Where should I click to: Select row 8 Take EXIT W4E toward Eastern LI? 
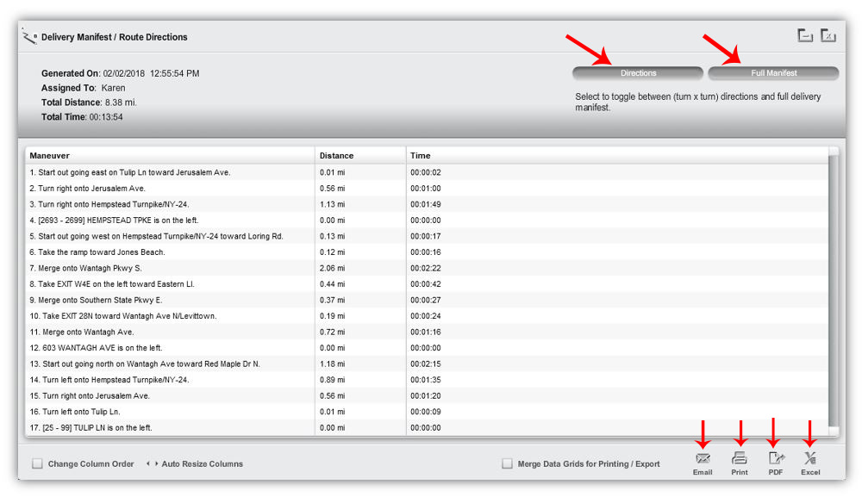pyautogui.click(x=427, y=284)
